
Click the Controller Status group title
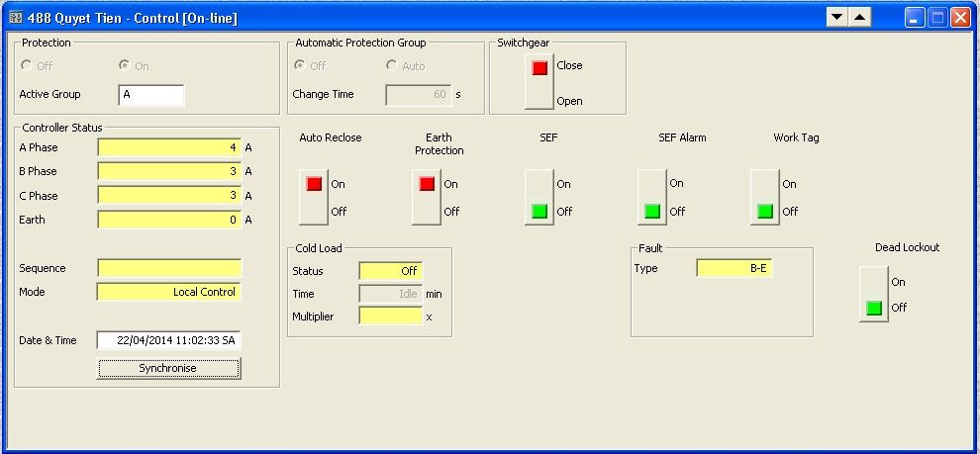click(62, 128)
